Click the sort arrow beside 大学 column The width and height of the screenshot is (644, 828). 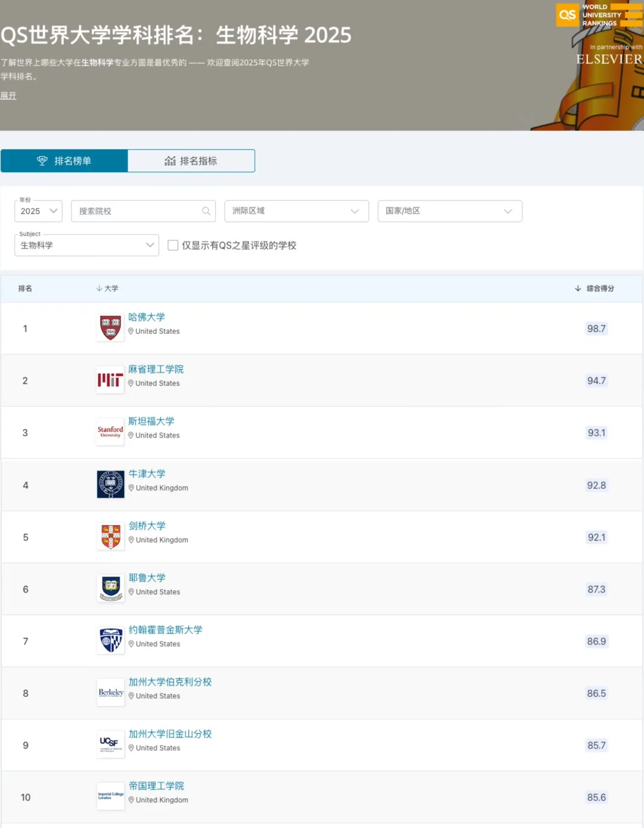pos(99,289)
